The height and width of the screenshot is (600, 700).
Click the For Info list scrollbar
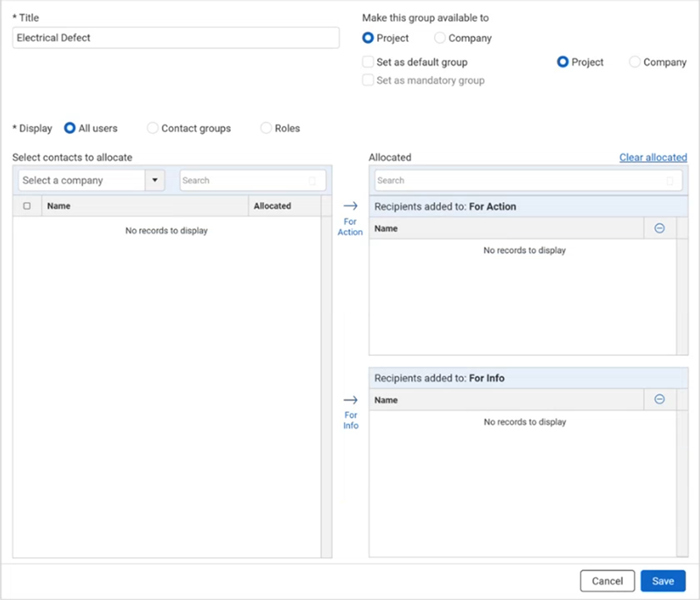pyautogui.click(x=682, y=483)
